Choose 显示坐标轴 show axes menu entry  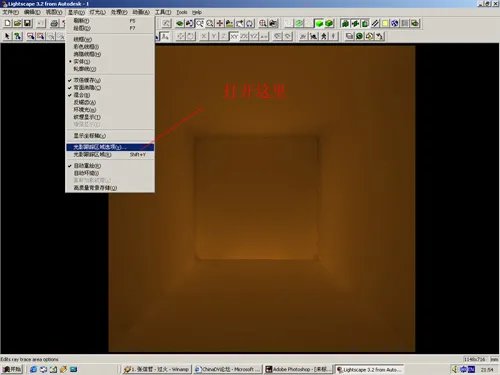coord(110,136)
